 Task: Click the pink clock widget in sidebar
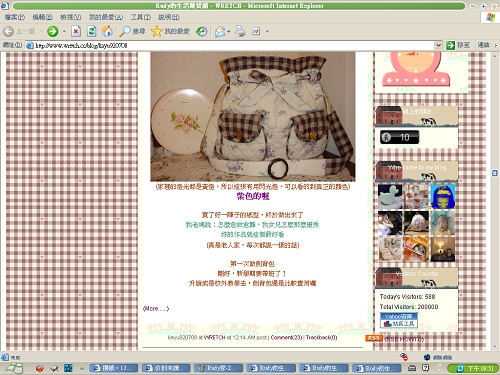click(x=417, y=69)
